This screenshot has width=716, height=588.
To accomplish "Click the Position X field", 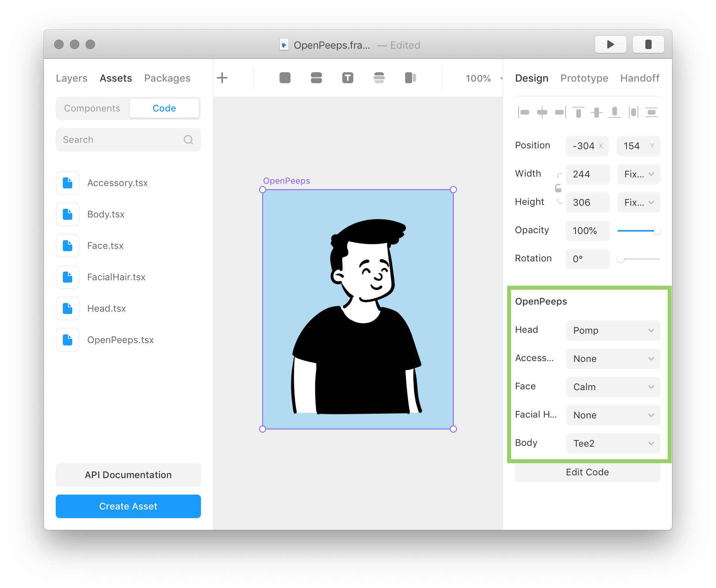I will point(587,146).
